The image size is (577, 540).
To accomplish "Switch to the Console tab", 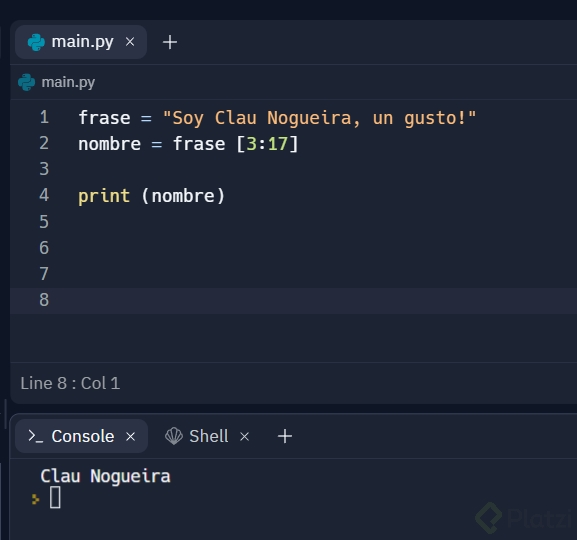I will coord(81,436).
